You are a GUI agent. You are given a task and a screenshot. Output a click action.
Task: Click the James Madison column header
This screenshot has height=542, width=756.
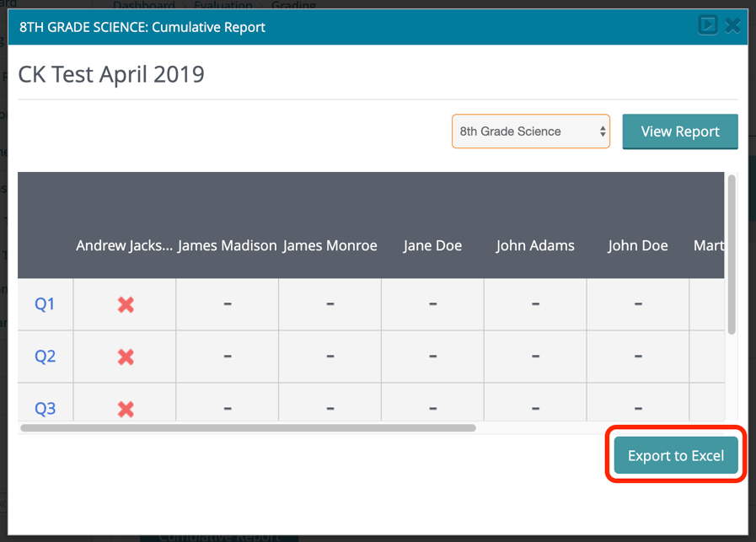tap(228, 245)
